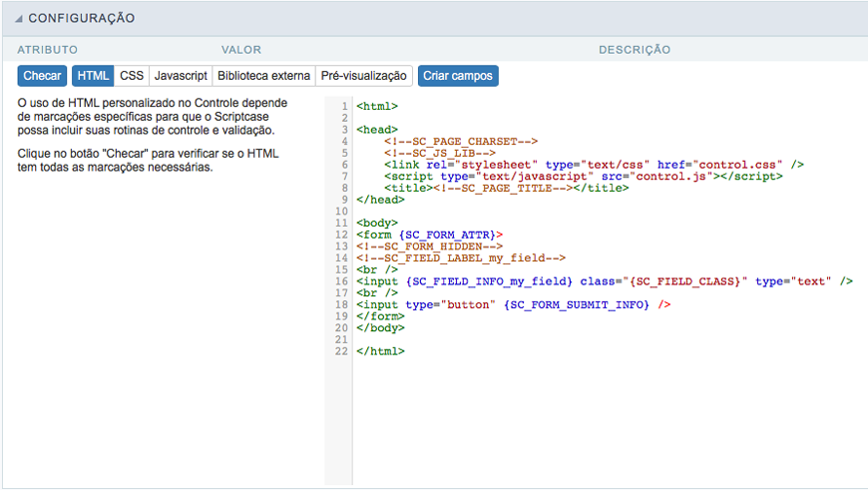Click the input SC_FIELD_INFO_my_field line
868x490 pixels.
pyautogui.click(x=605, y=281)
